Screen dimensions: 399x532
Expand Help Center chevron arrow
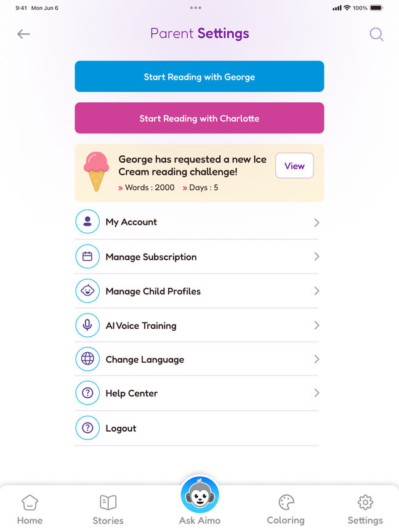click(x=316, y=393)
